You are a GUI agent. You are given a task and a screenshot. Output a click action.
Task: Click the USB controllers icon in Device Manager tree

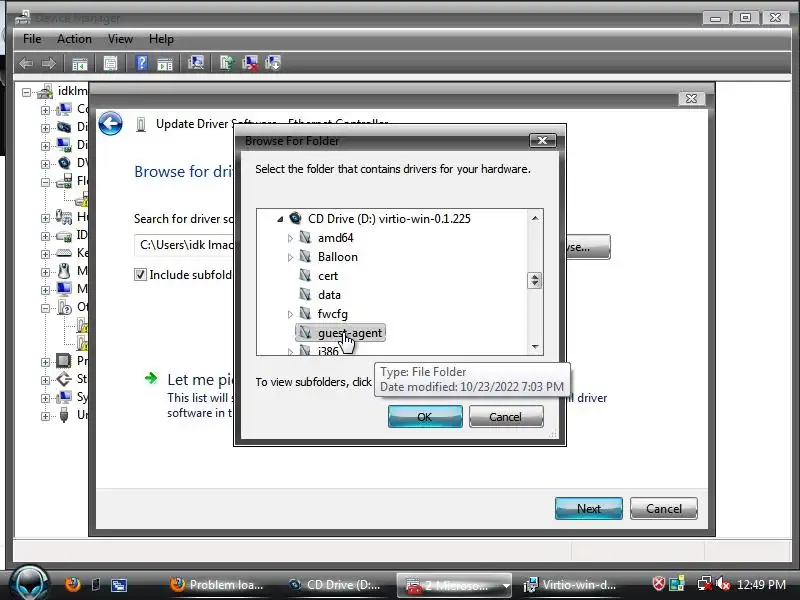pos(64,415)
